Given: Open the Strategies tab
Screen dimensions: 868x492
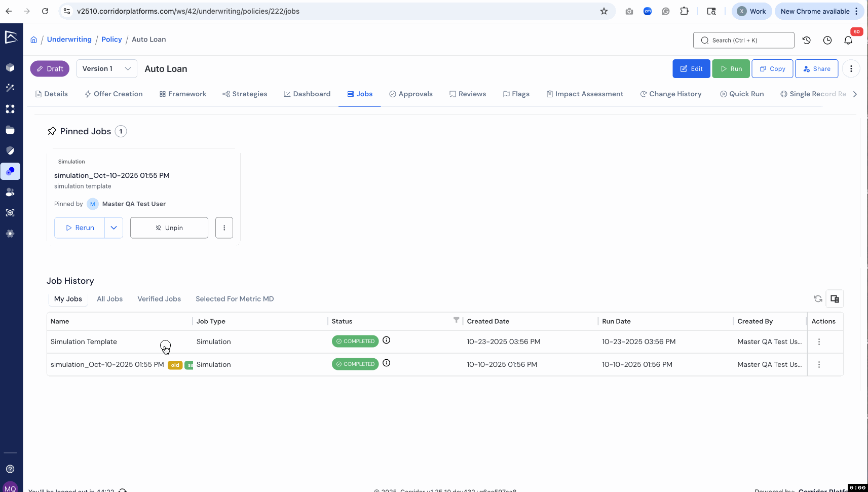Looking at the screenshot, I should pos(245,94).
